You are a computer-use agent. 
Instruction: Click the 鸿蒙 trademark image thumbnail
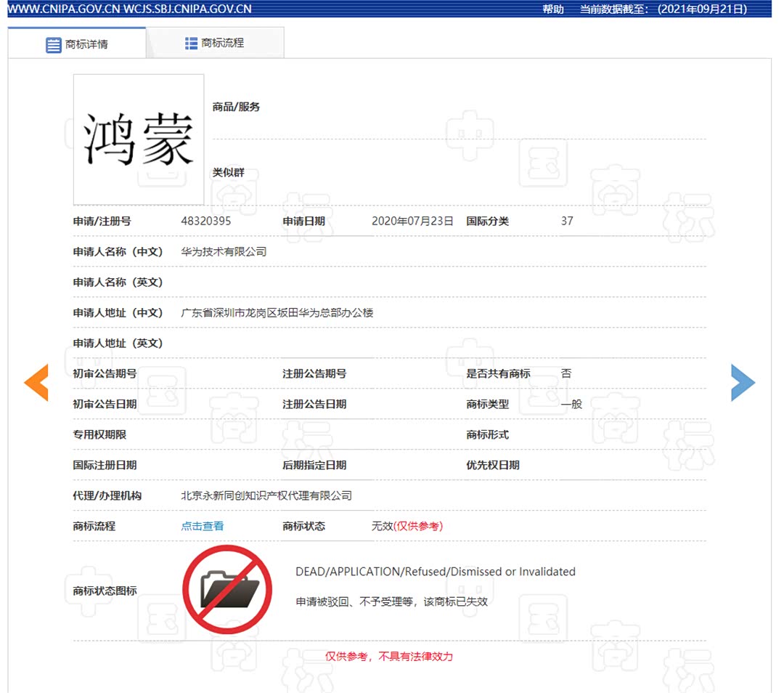pyautogui.click(x=138, y=139)
